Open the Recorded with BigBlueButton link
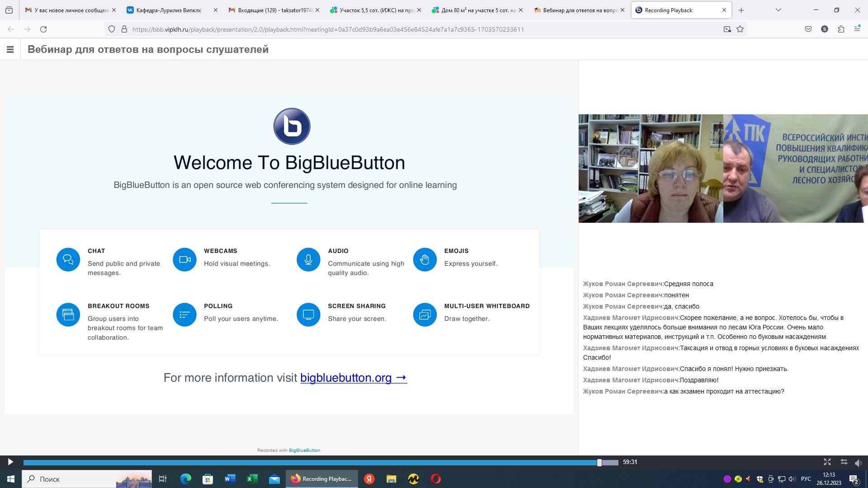This screenshot has width=868, height=488. 304,450
